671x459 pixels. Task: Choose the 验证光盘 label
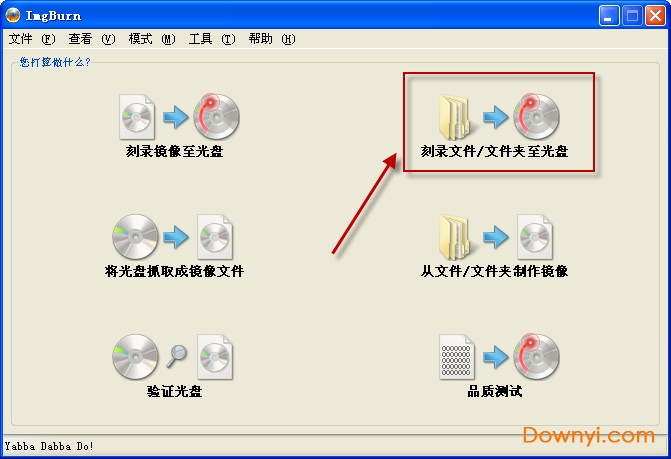[174, 391]
